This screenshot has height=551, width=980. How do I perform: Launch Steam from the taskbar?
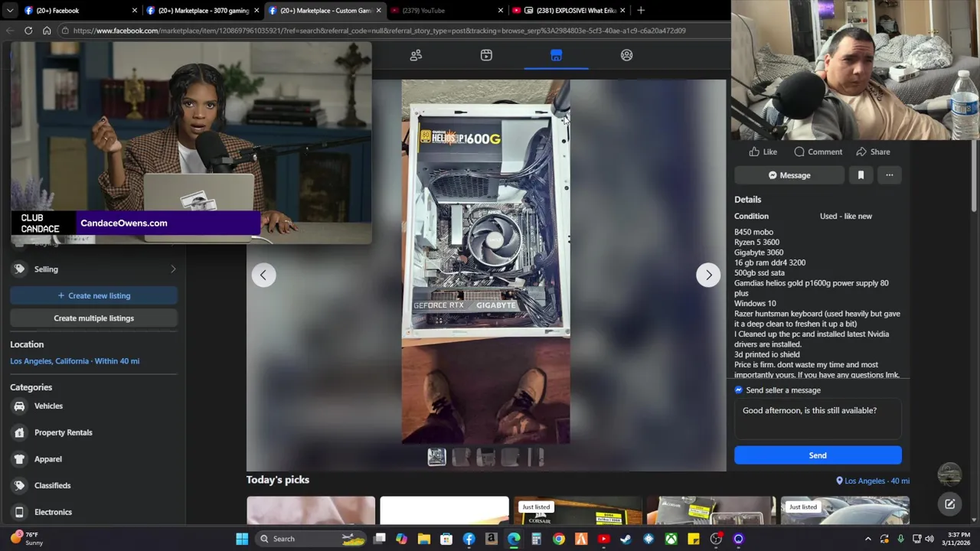(626, 539)
